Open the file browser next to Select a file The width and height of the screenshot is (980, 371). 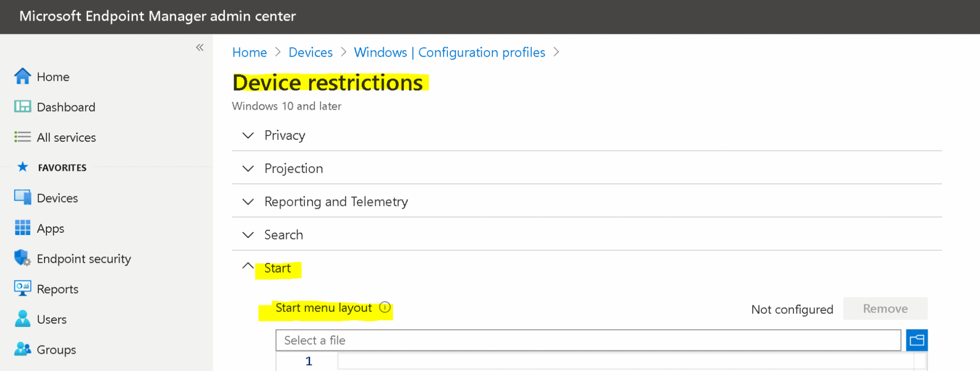(x=917, y=340)
